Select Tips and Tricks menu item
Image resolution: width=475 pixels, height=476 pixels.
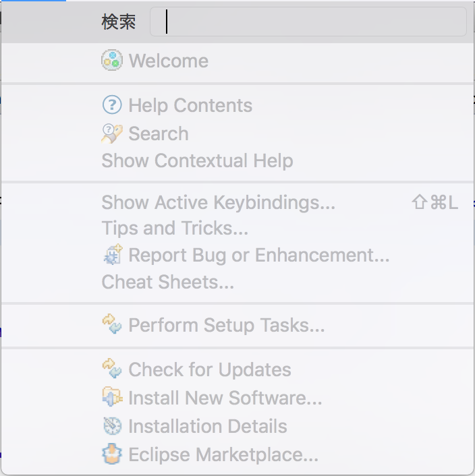click(175, 229)
